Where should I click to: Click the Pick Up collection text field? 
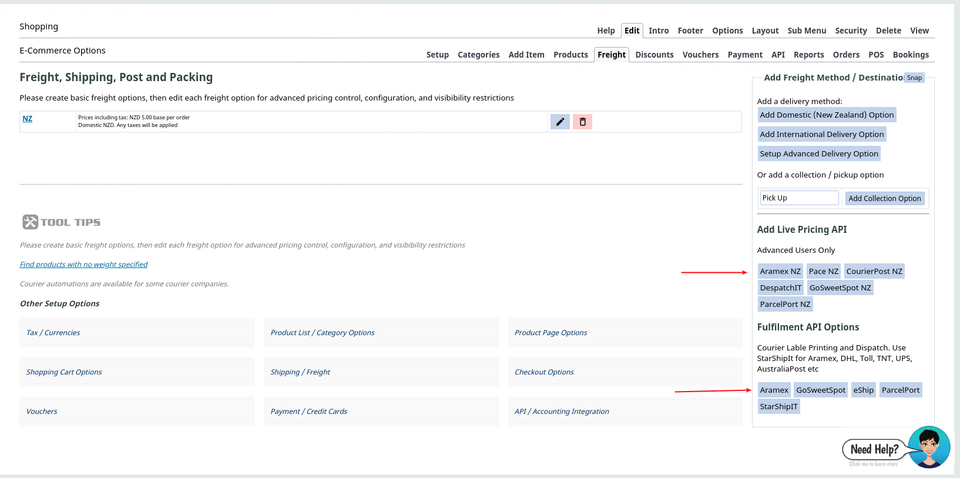pyautogui.click(x=798, y=198)
